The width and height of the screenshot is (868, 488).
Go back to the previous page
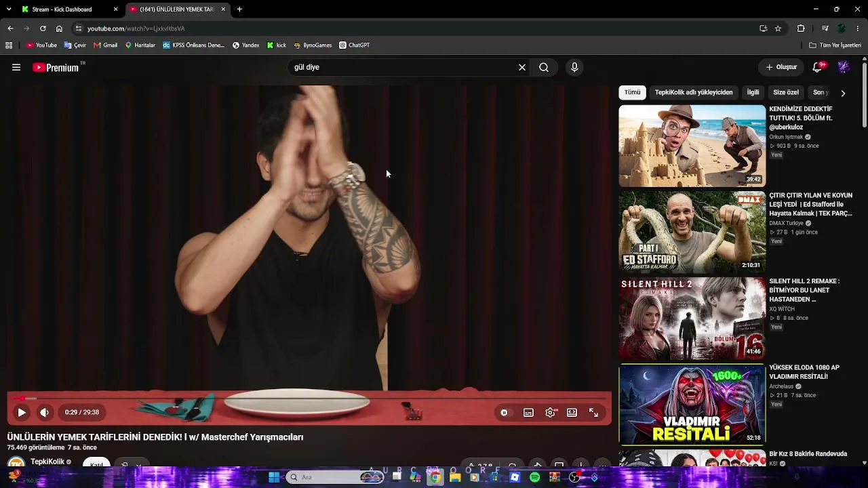coord(10,28)
